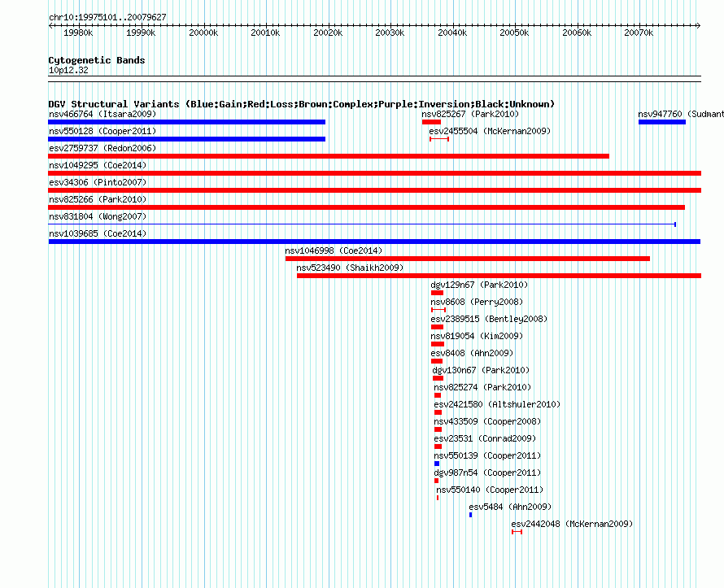Click the nsv466764 (Itsara2009) variant label
The height and width of the screenshot is (588, 724).
102,114
